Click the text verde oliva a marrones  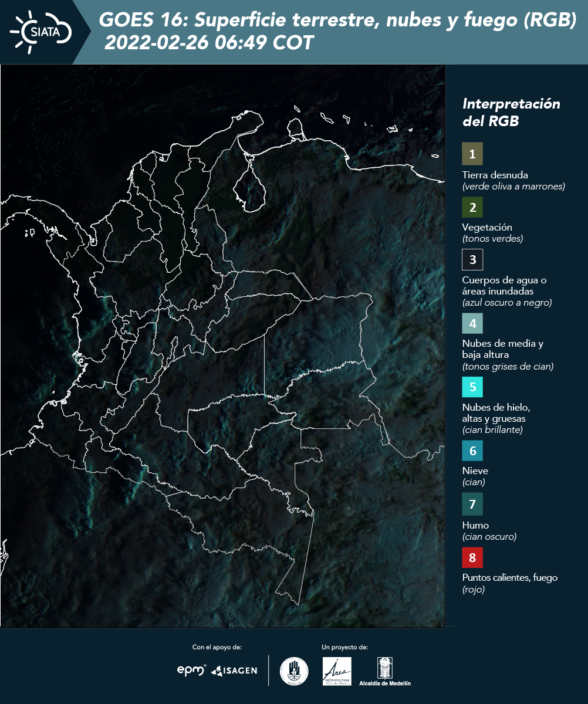[x=513, y=187]
